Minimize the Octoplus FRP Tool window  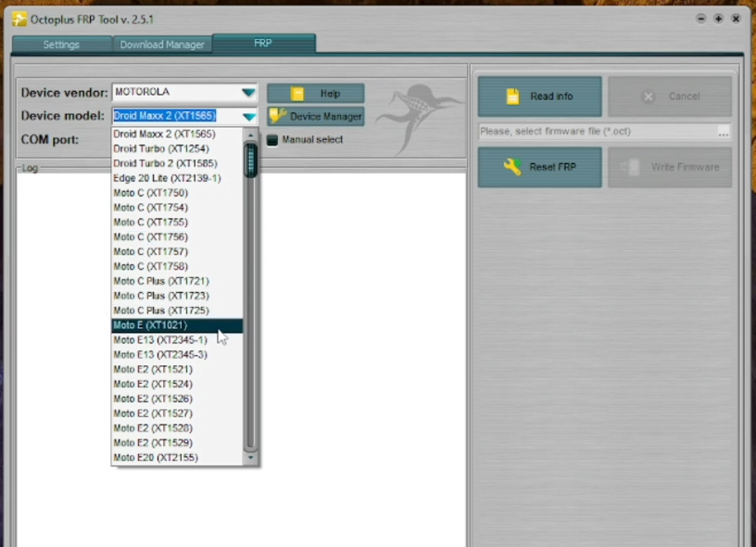tap(701, 19)
